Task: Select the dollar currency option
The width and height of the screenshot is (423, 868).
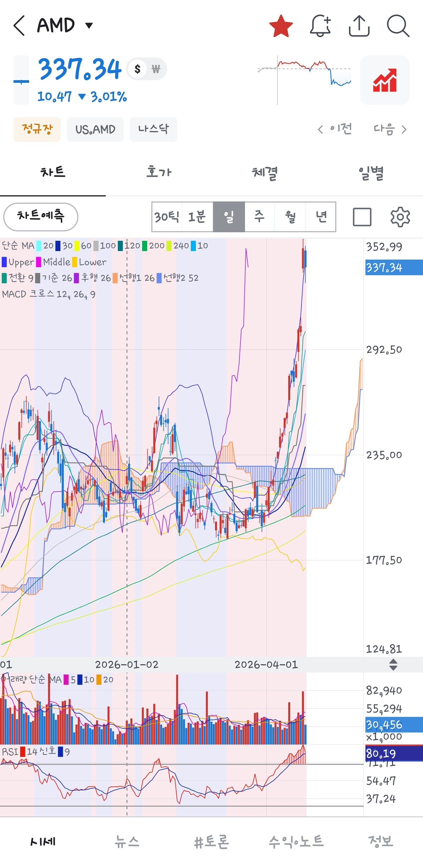Action: pos(137,69)
